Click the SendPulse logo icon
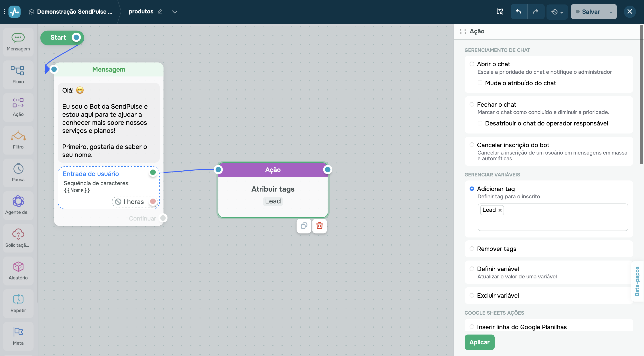The height and width of the screenshot is (356, 644). point(15,11)
